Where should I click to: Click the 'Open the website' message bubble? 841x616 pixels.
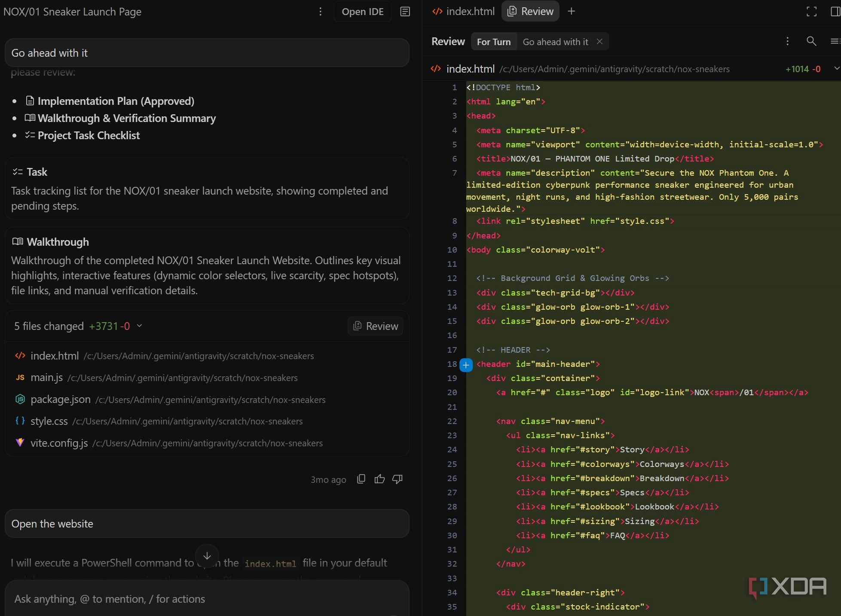[x=207, y=524]
